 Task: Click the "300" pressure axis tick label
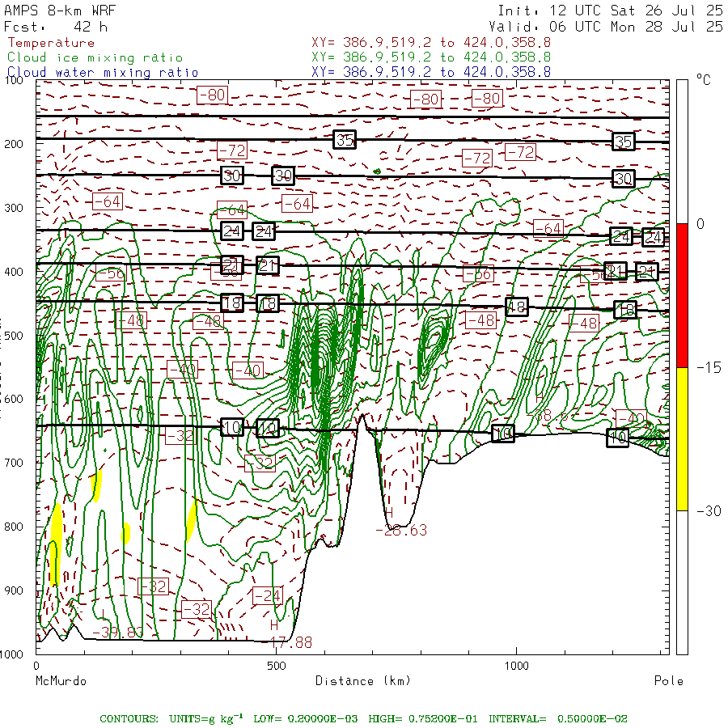tap(14, 208)
